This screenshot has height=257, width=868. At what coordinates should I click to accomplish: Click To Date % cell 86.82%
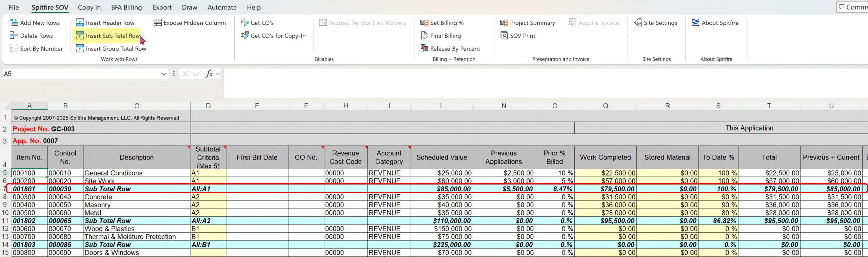[x=718, y=221]
